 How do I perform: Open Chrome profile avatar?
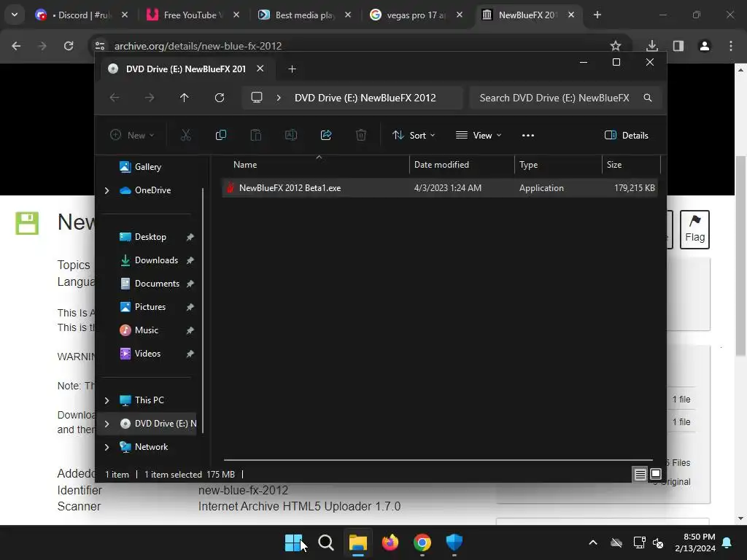(x=705, y=46)
